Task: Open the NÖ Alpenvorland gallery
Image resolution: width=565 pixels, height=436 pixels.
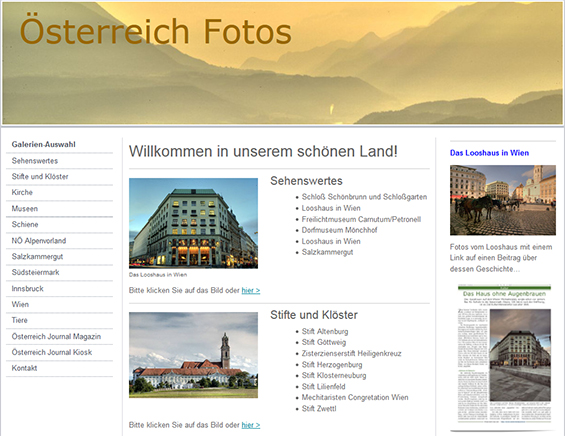Action: [x=39, y=241]
